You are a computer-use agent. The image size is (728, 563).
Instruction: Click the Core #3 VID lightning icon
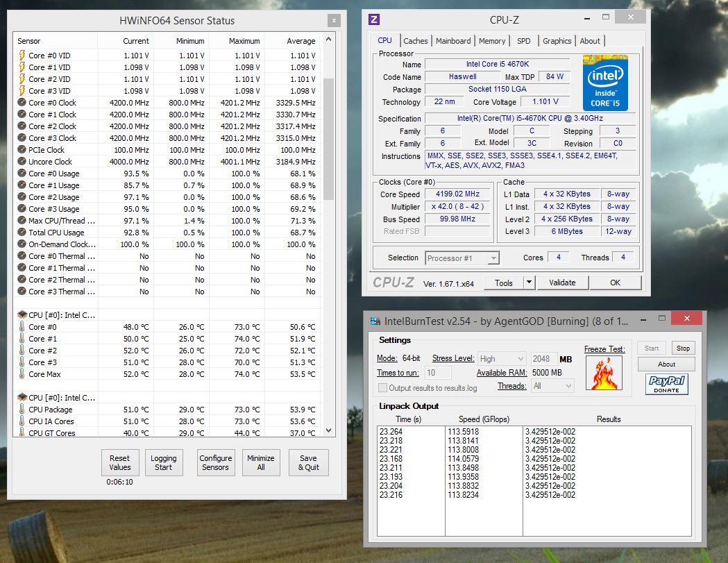22,90
